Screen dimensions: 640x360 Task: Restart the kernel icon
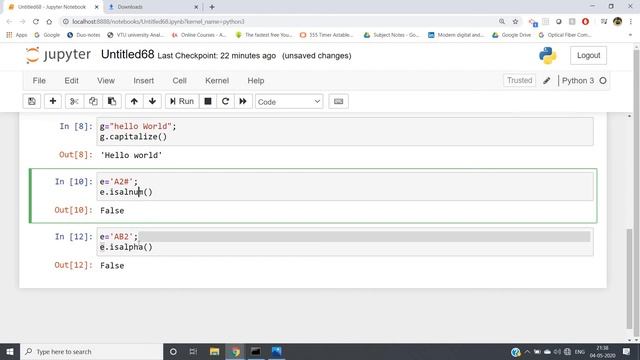225,101
